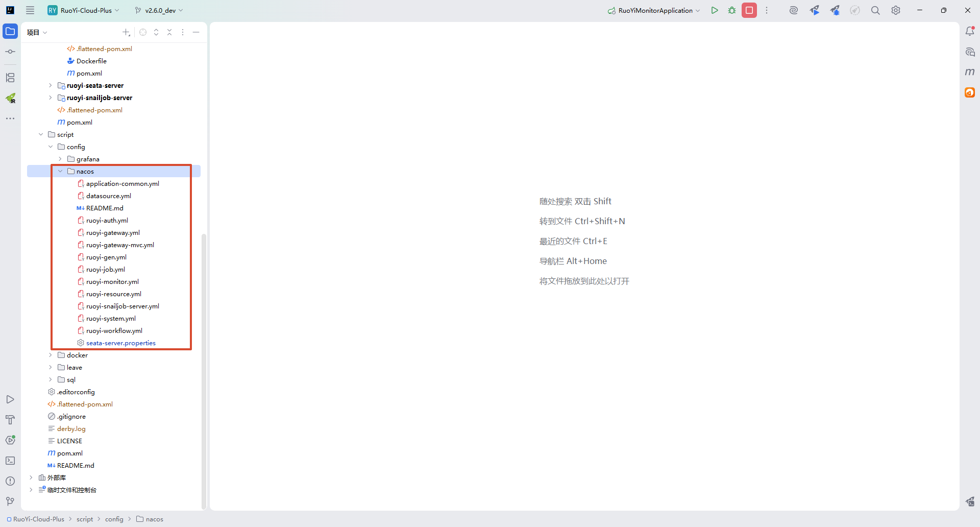980x527 pixels.
Task: Open Search Everywhere magnifier icon
Action: tap(875, 10)
